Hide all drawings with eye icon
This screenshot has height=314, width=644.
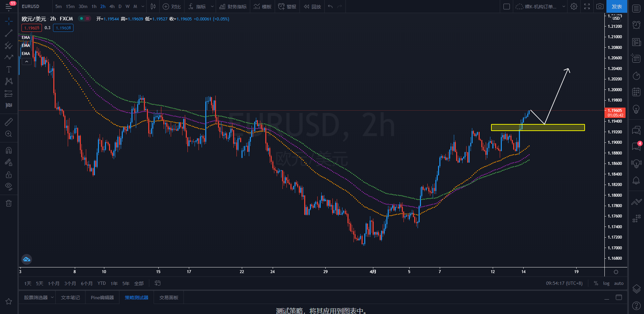[9, 186]
